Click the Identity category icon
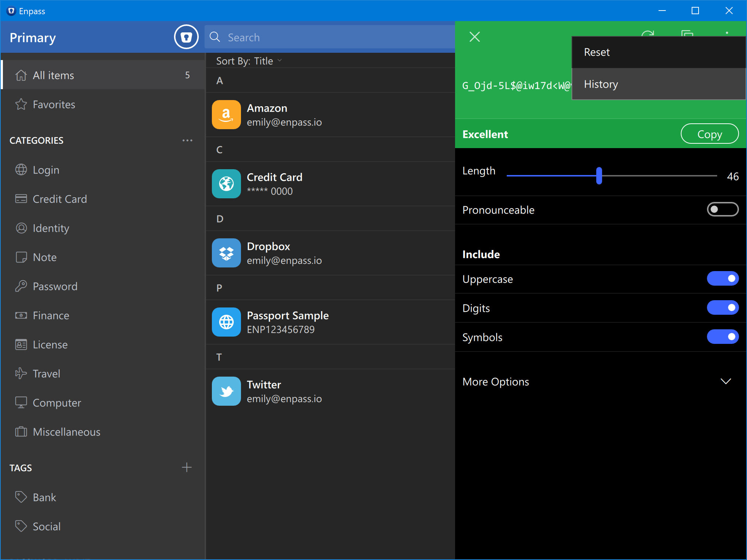The image size is (747, 560). pos(21,228)
